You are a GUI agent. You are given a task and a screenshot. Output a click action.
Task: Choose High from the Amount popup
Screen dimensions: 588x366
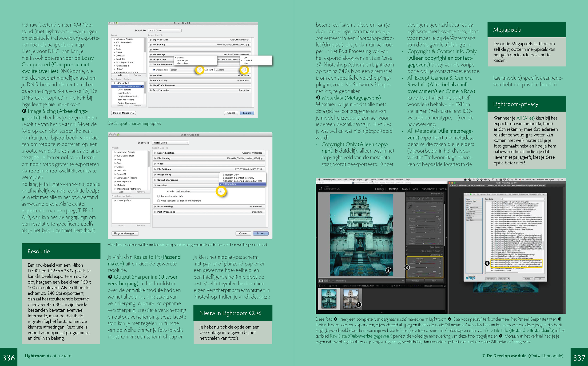[246, 63]
